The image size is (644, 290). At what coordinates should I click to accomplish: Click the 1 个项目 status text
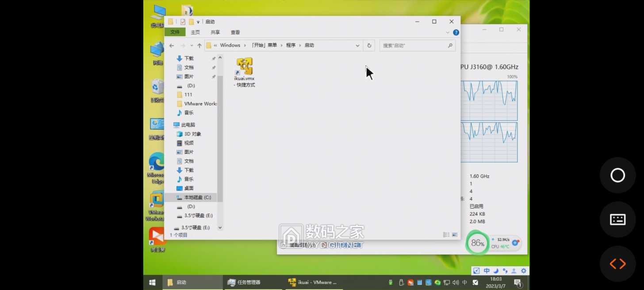[x=179, y=235]
